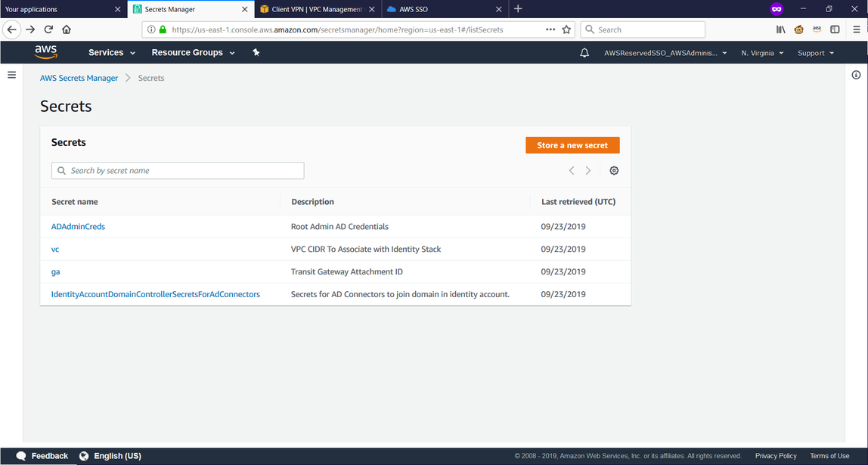Close the Client VPN tab
This screenshot has width=868, height=465.
tap(371, 9)
